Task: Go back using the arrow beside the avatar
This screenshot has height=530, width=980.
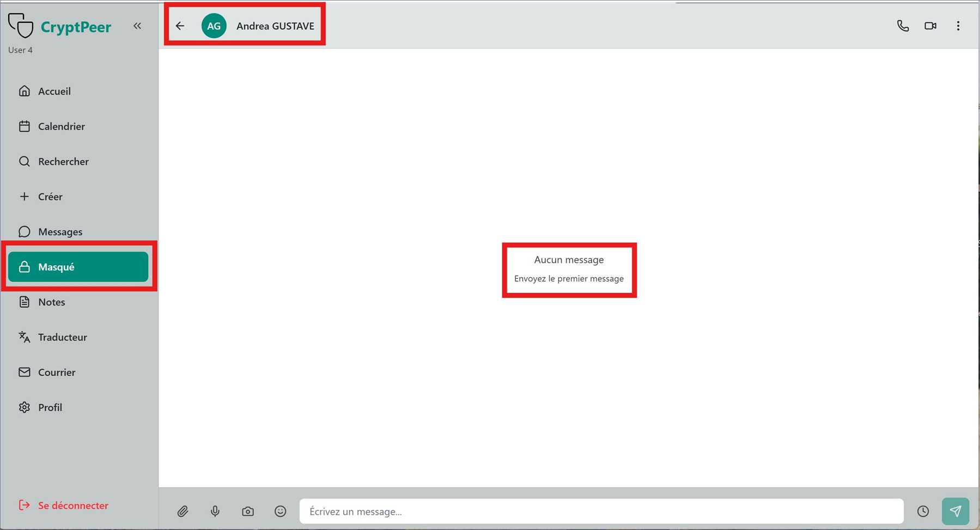Action: coord(180,26)
